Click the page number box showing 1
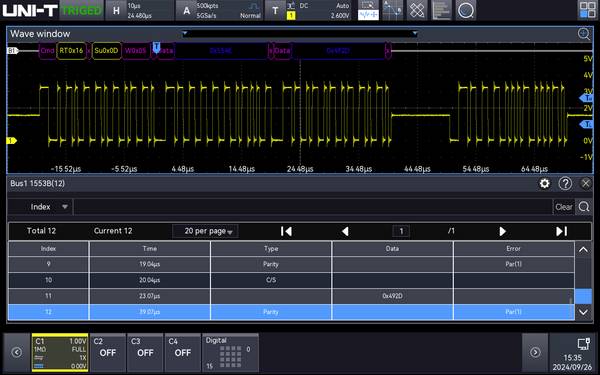Viewport: 600px width, 375px height. [x=401, y=231]
